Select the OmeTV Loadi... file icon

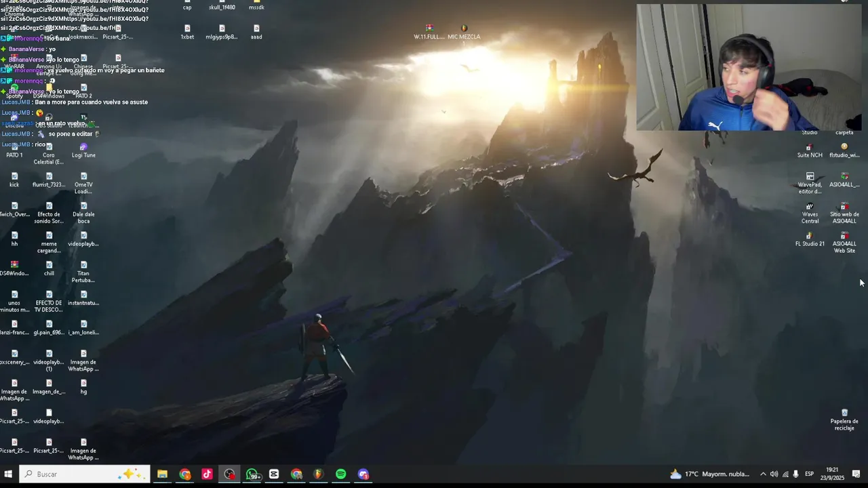pos(83,183)
